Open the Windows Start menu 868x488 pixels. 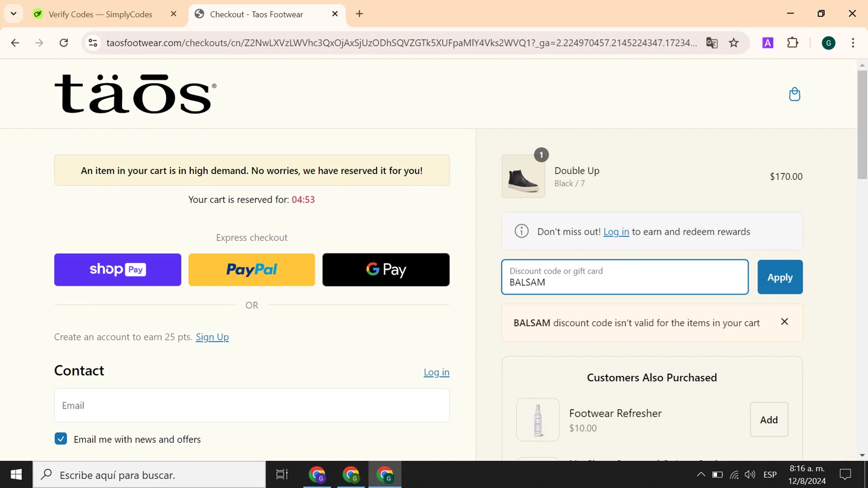tap(16, 475)
